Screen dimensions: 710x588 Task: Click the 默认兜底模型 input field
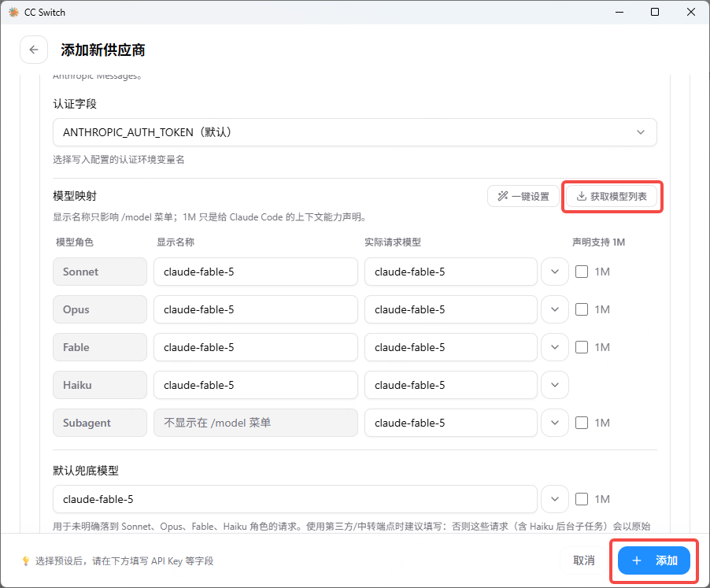(x=294, y=499)
